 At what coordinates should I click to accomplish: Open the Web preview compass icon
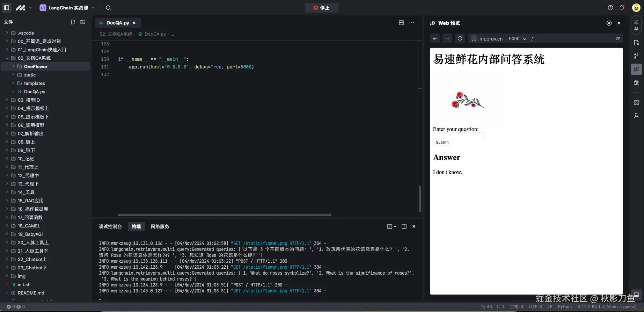pos(609,23)
